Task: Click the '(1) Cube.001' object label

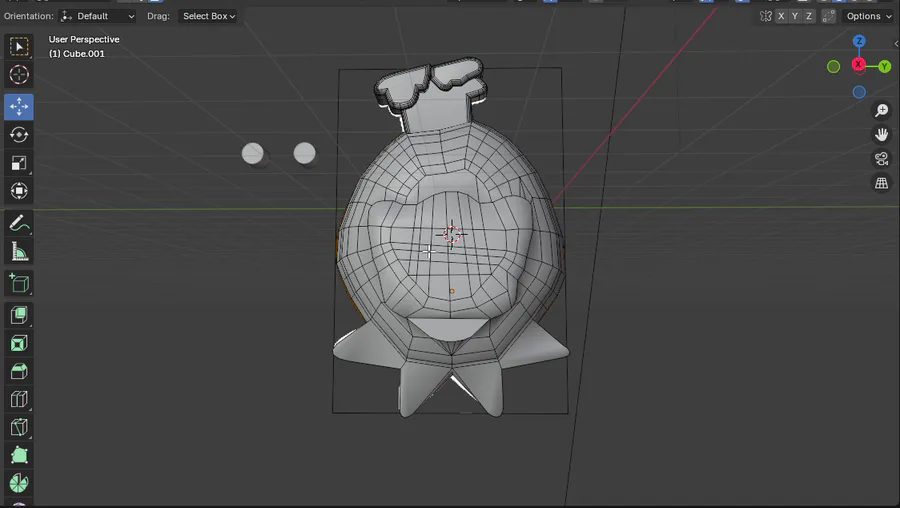Action: click(76, 53)
